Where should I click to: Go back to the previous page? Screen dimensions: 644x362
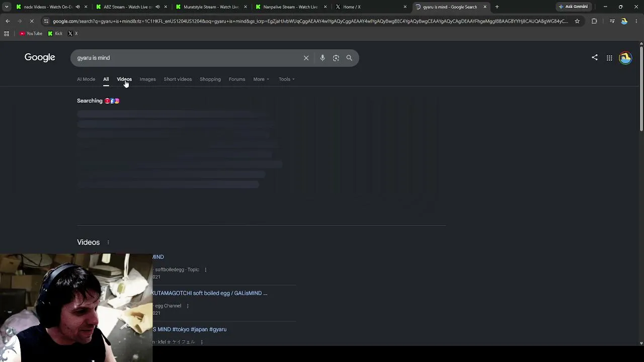point(8,21)
